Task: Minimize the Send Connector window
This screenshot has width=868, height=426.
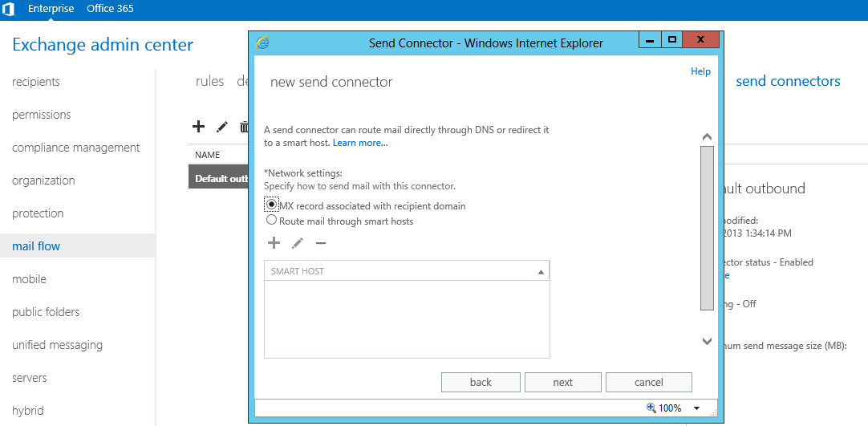Action: pos(651,40)
